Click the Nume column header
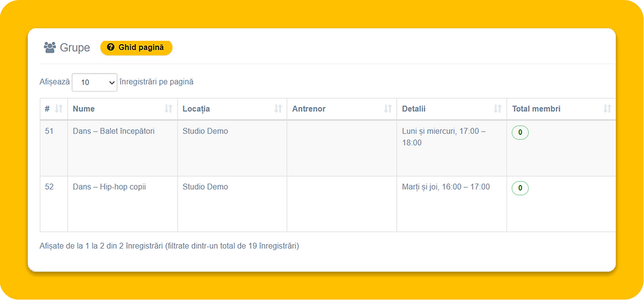 tap(123, 109)
